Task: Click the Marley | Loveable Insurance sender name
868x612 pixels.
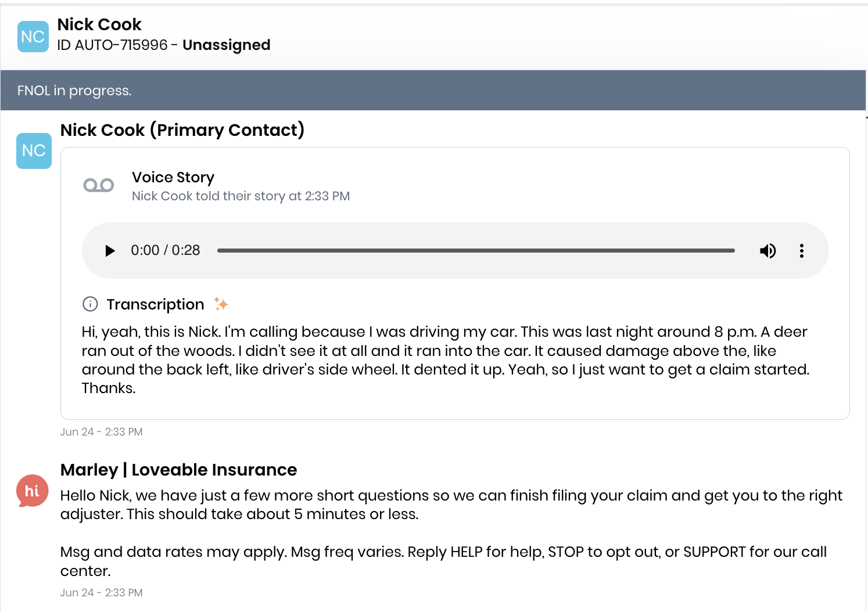Action: [178, 470]
